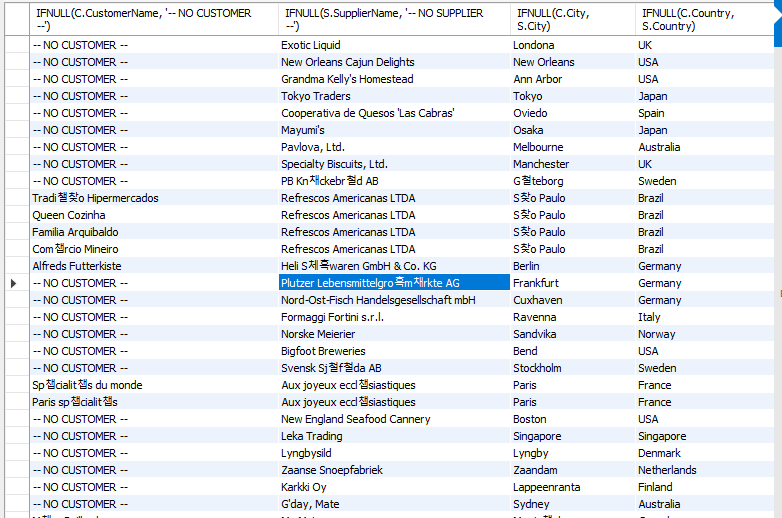782x518 pixels.
Task: Select Grandma Kelly's Homestead cell
Action: click(394, 79)
